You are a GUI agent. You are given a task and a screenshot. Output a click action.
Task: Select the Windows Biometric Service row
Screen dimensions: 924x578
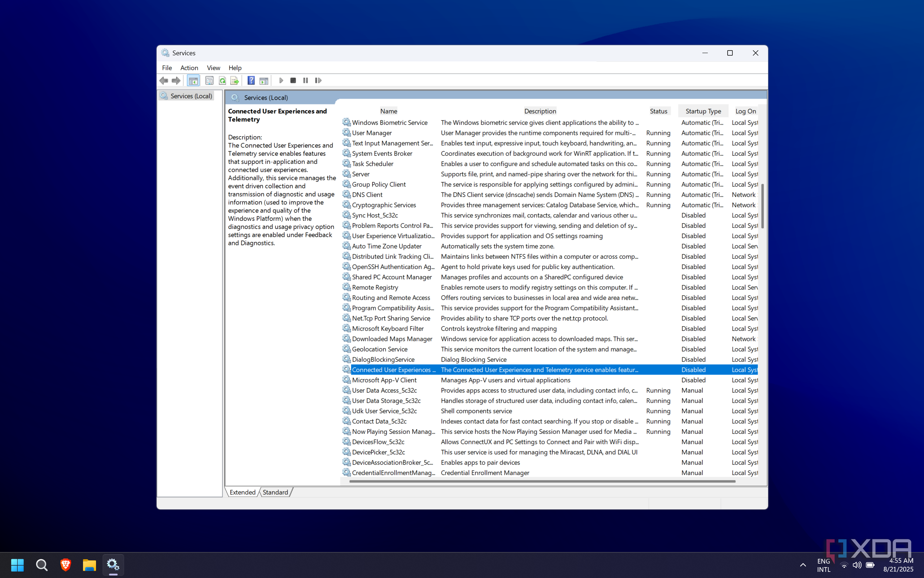[x=550, y=123]
